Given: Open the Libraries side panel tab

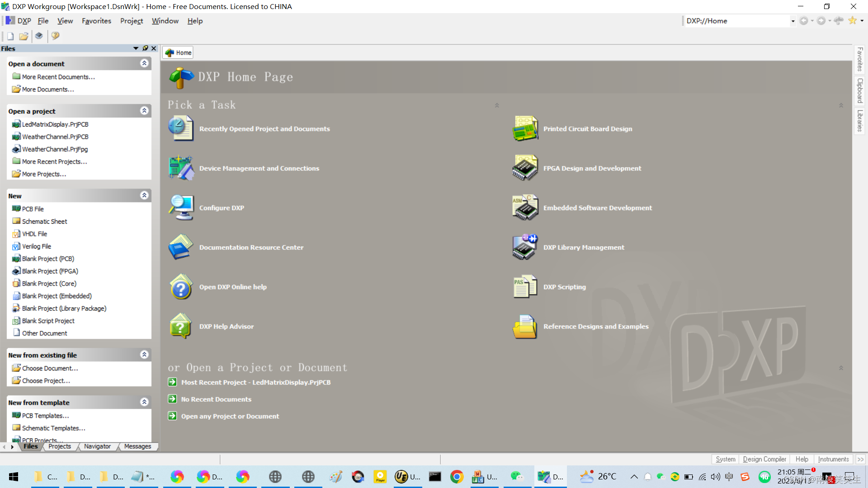Looking at the screenshot, I should [859, 121].
